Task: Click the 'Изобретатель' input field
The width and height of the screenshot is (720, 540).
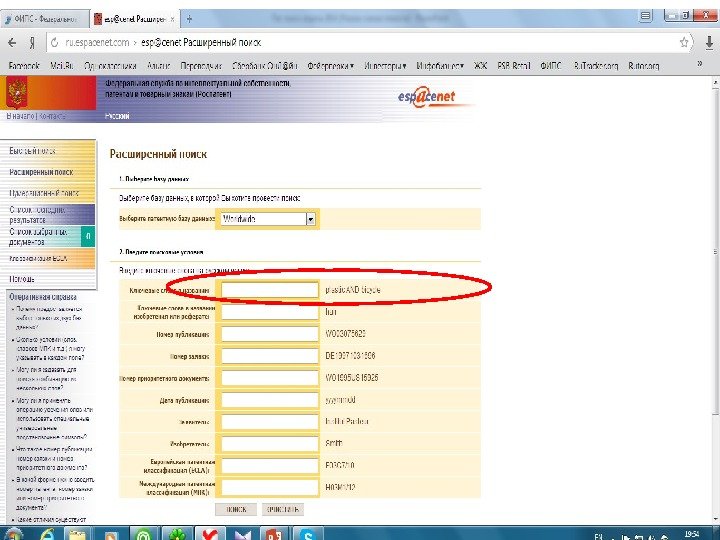Action: [x=270, y=444]
